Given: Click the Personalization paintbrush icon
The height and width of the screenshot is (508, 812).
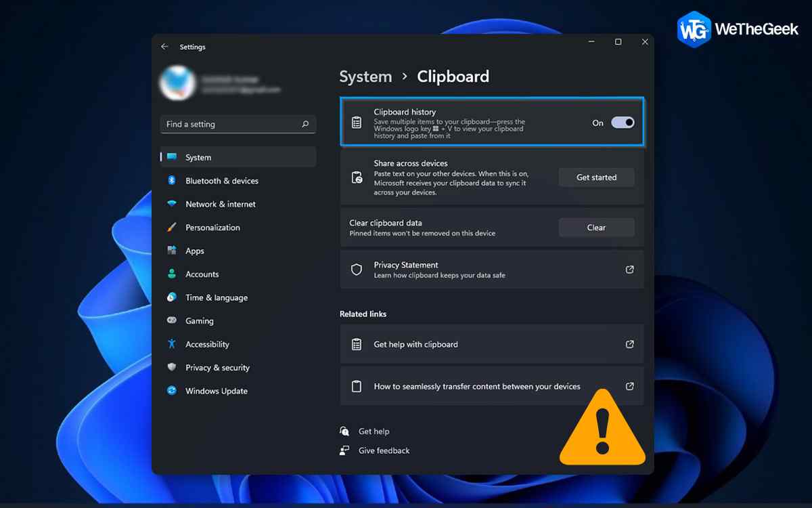Looking at the screenshot, I should [x=172, y=228].
